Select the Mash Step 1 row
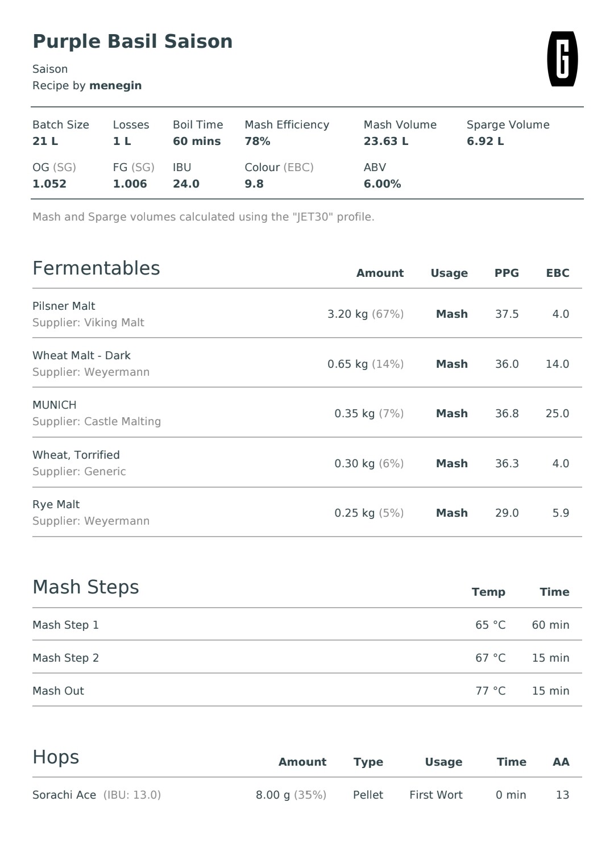The height and width of the screenshot is (868, 614). pos(307,625)
